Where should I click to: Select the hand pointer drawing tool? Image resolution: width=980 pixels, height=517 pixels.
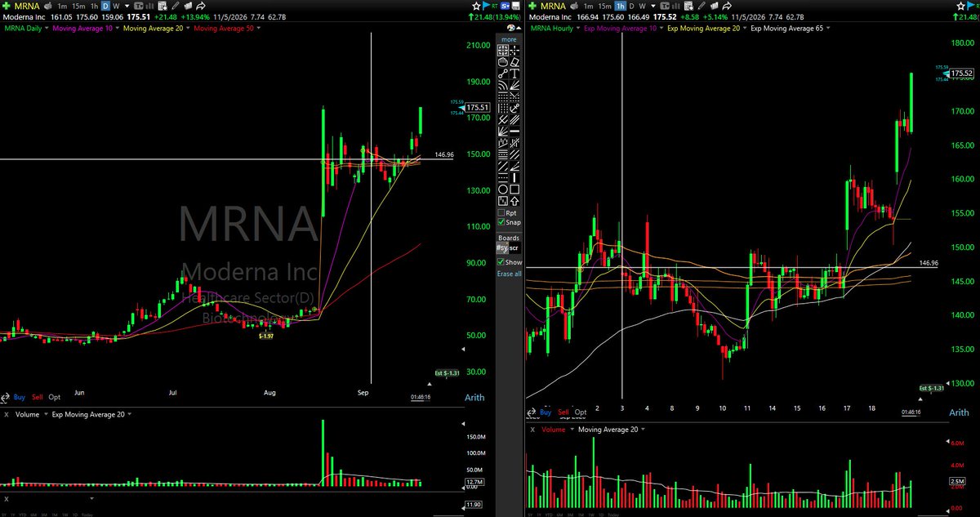pyautogui.click(x=502, y=61)
